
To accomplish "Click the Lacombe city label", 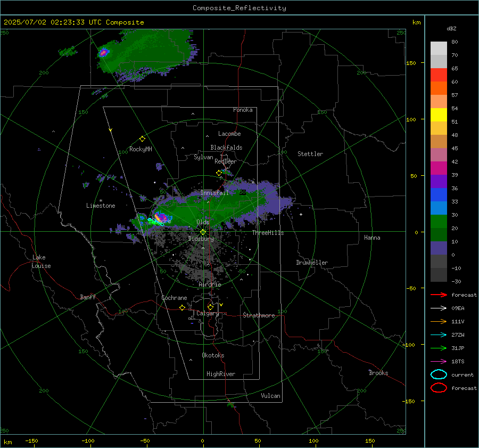I will pyautogui.click(x=229, y=134).
